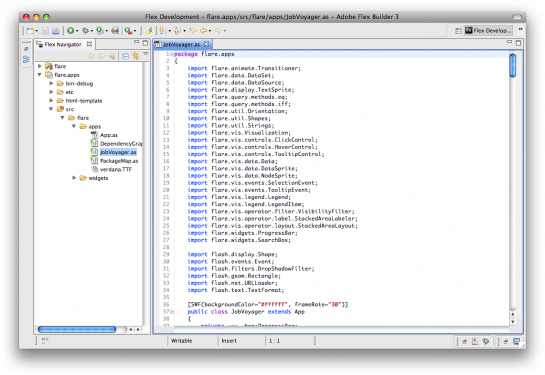Viewport: 545px width, 375px height.
Task: Minimize the Flex Navigator panel
Action: pos(137,42)
